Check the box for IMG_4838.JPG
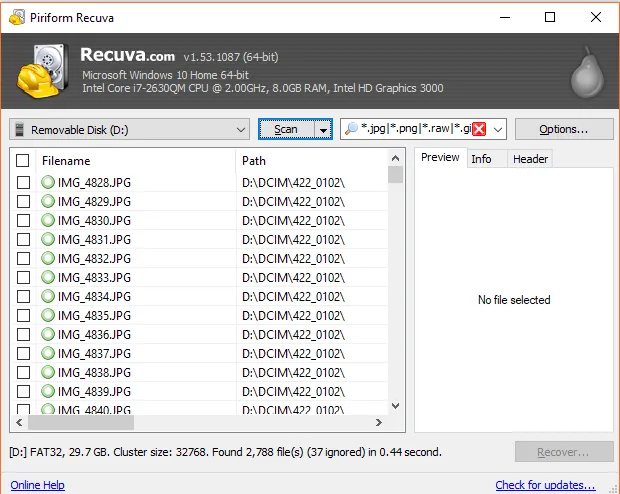The image size is (620, 494). click(23, 372)
